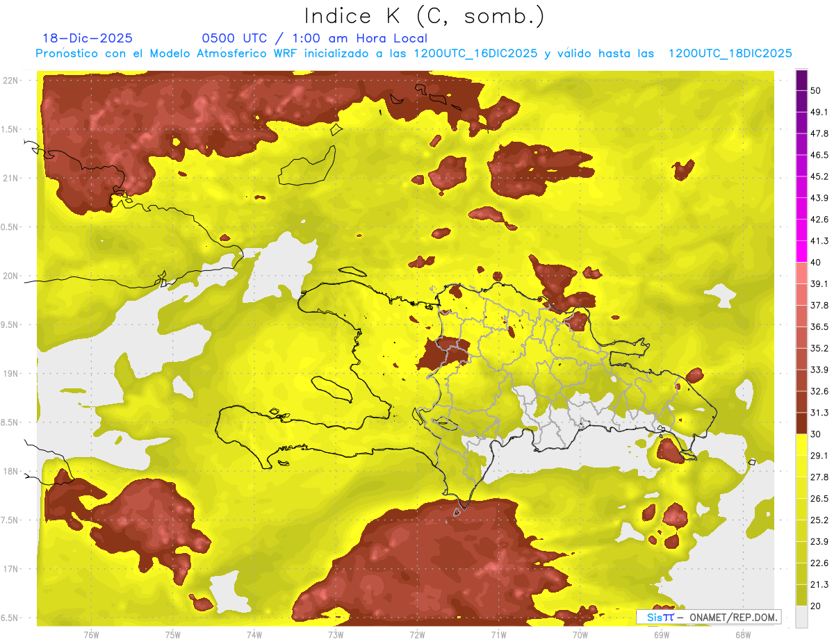The height and width of the screenshot is (644, 834).
Task: Click the '22.6' colorbar label
Action: (819, 563)
